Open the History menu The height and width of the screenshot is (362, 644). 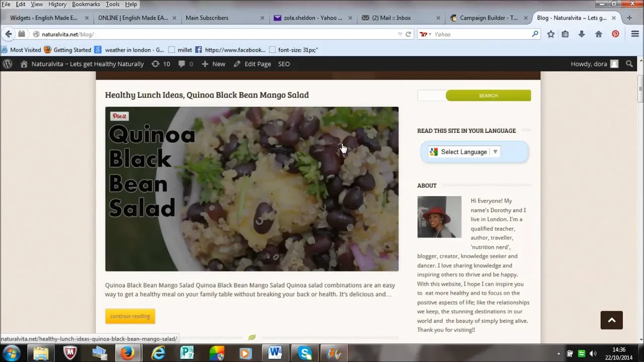point(57,4)
